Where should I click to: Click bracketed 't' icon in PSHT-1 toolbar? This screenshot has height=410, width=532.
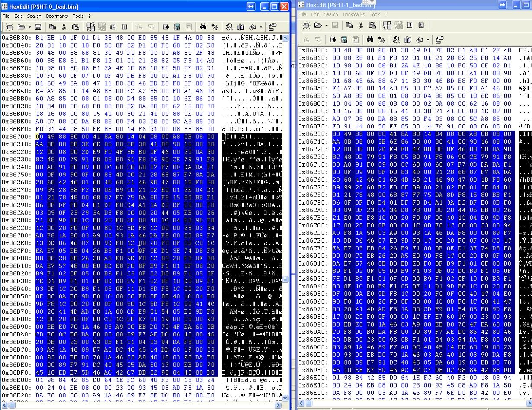tap(421, 26)
